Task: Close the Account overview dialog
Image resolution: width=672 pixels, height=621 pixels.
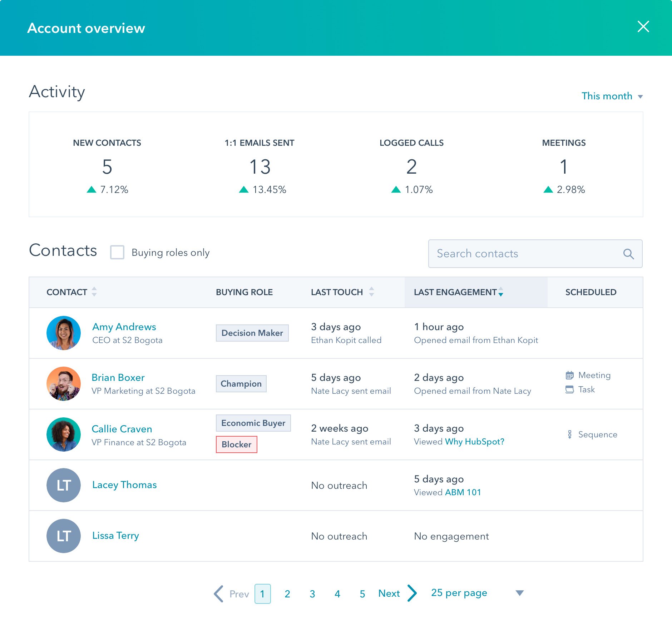Action: (x=643, y=26)
